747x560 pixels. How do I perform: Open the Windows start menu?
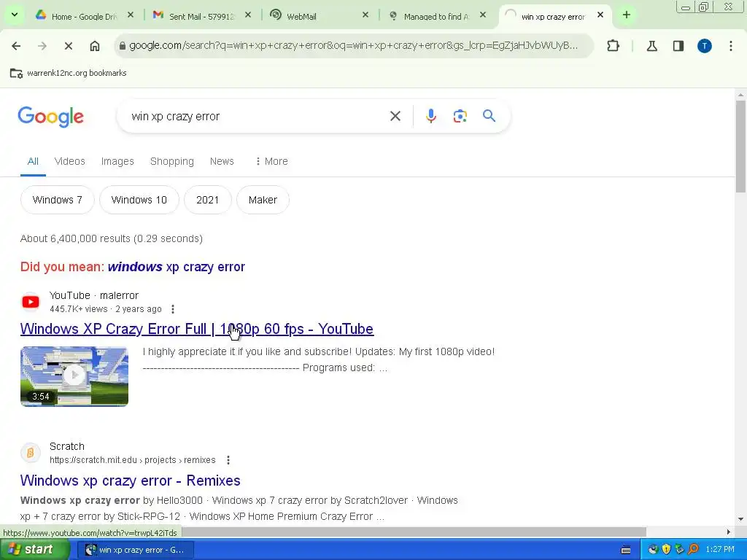(34, 550)
